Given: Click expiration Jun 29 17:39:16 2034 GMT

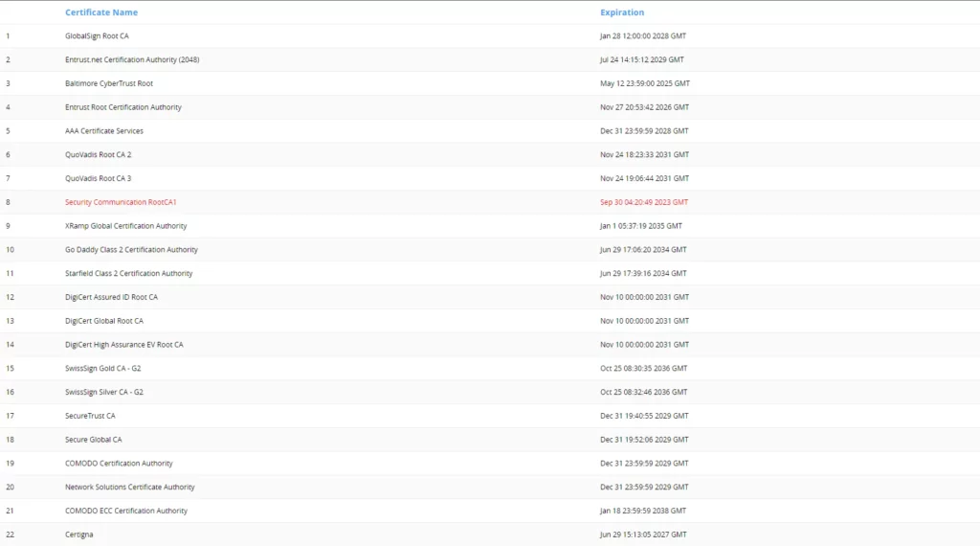Looking at the screenshot, I should point(643,274).
